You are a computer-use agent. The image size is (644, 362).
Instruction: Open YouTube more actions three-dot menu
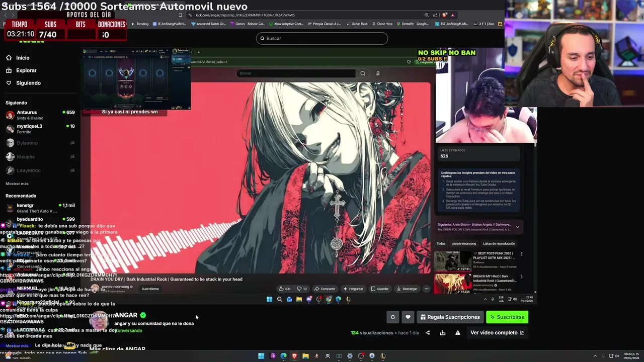(426, 289)
